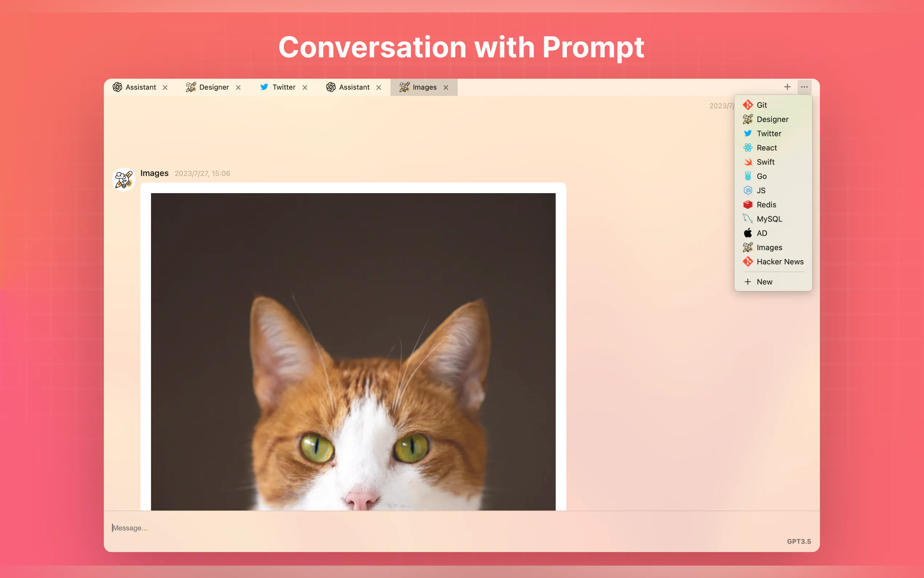Choose the AD prompt with Apple logo
This screenshot has height=578, width=924.
(773, 233)
